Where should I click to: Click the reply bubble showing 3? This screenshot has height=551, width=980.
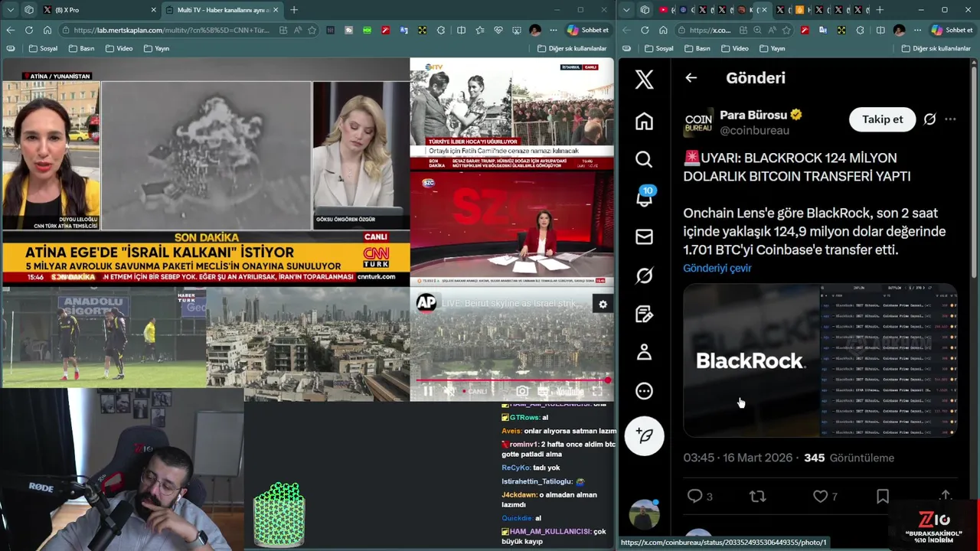click(x=700, y=497)
